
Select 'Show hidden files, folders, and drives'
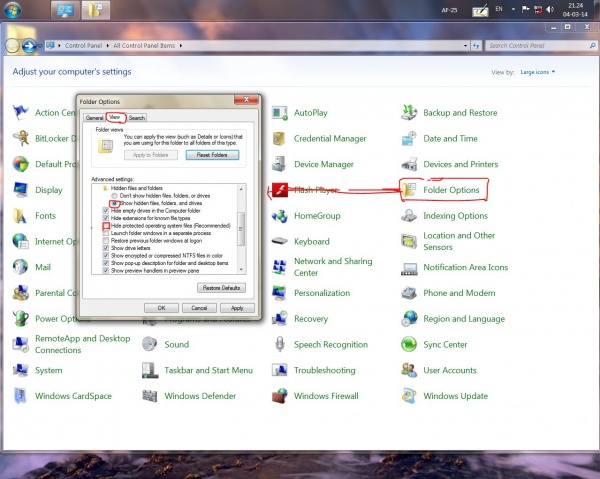tap(112, 203)
